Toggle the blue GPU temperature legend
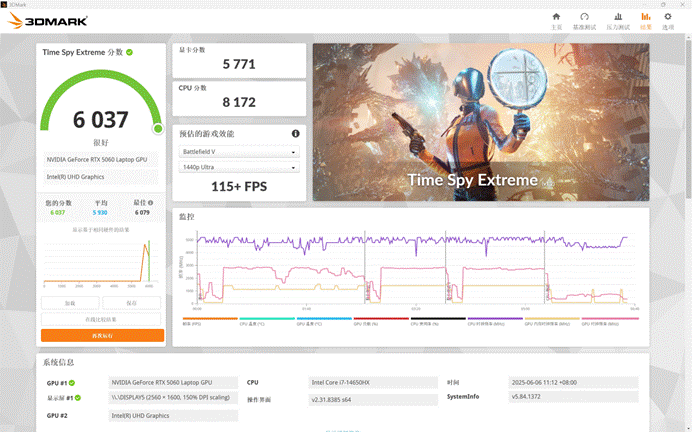 click(x=324, y=321)
